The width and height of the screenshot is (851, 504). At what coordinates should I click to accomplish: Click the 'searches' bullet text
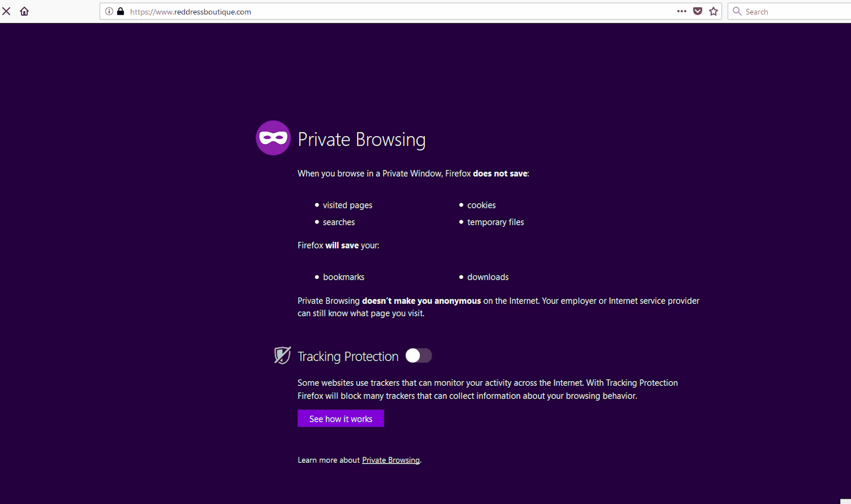(339, 222)
